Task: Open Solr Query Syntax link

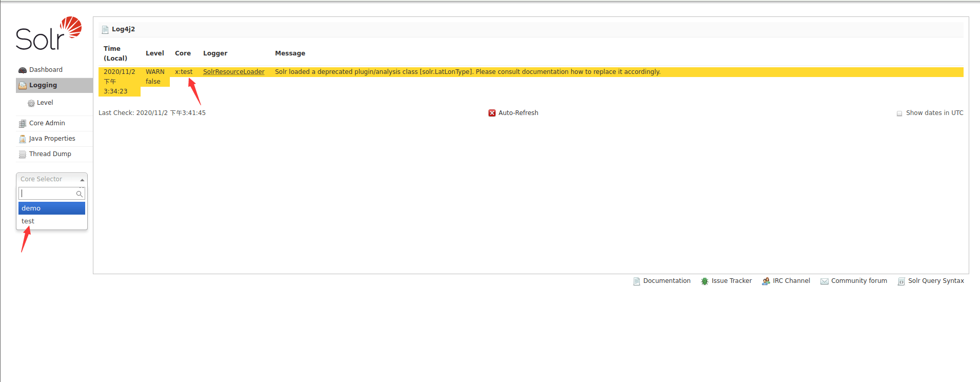Action: pos(935,281)
